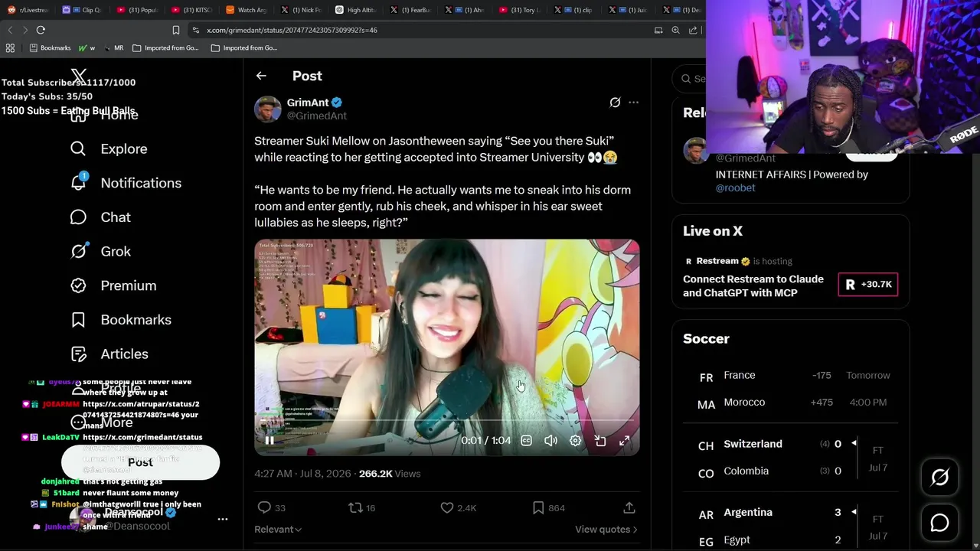Viewport: 980px width, 551px height.
Task: Switch video to fullscreen
Action: pyautogui.click(x=625, y=440)
